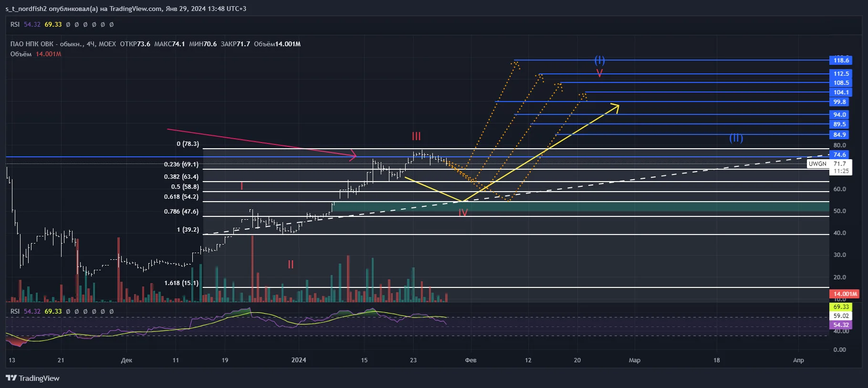Viewport: 868px width, 388px height.
Task: Select the yellow 69.33 RSI axis tag
Action: click(841, 306)
